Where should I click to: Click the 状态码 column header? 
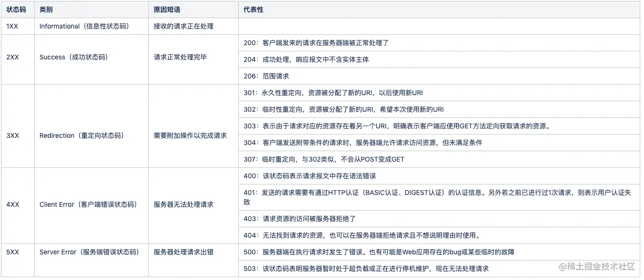coord(18,10)
